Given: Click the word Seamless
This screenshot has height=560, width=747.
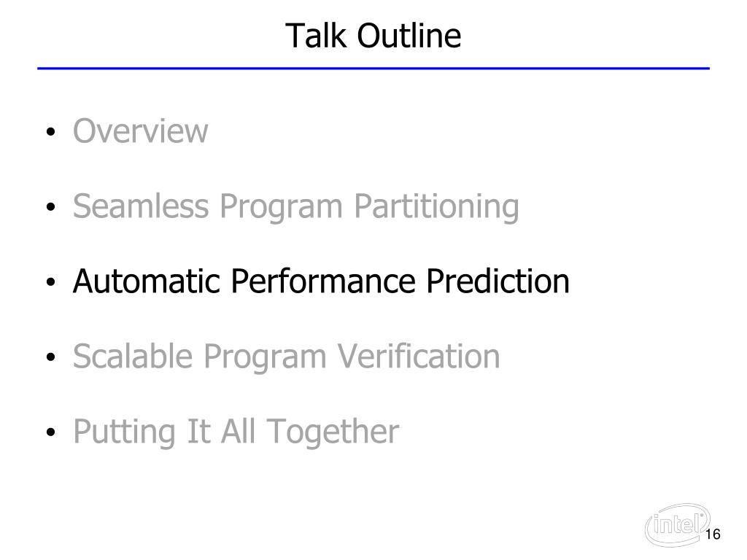Looking at the screenshot, I should tap(141, 206).
